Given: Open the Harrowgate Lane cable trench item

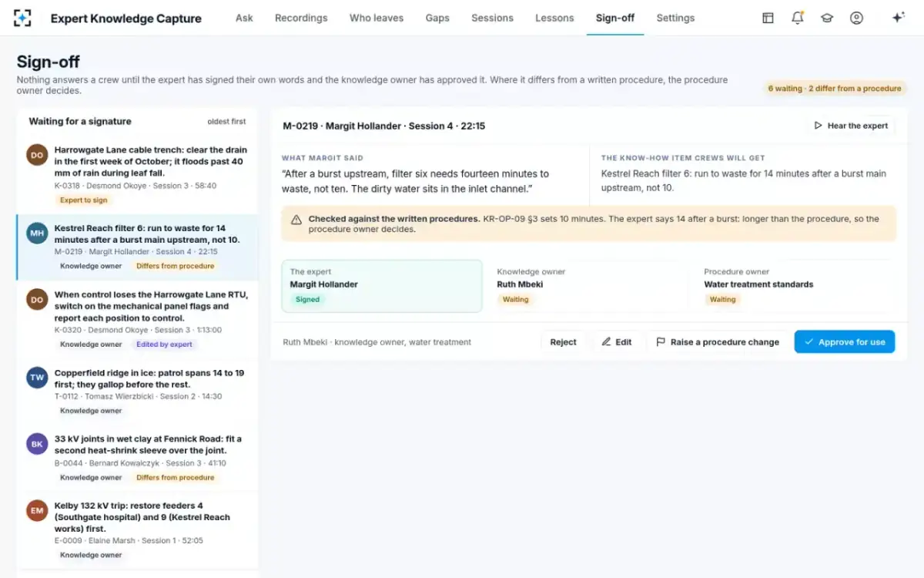Looking at the screenshot, I should coord(137,175).
